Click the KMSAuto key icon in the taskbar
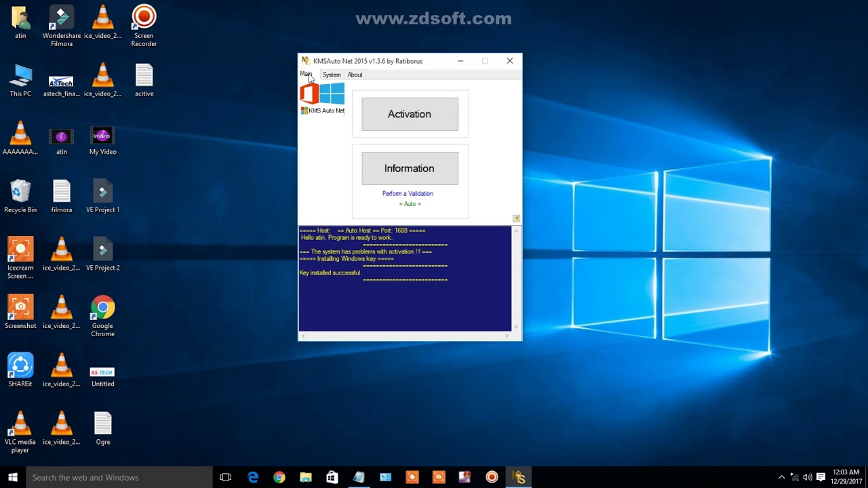This screenshot has height=488, width=868. tap(519, 477)
